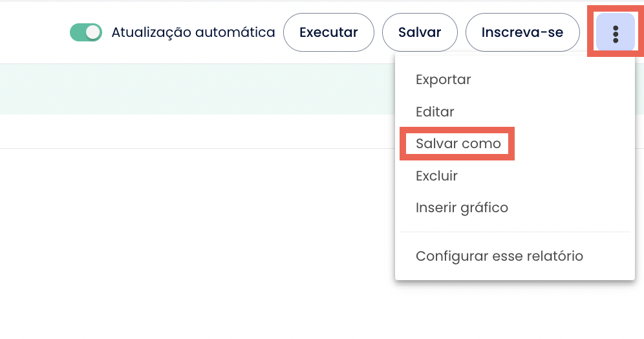Click the light green banner strip

[x=194, y=89]
